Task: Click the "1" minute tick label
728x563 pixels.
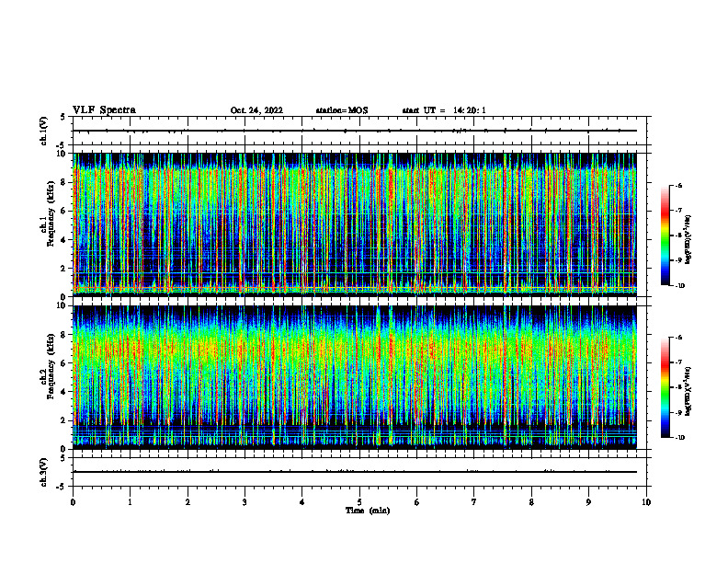Action: (130, 502)
